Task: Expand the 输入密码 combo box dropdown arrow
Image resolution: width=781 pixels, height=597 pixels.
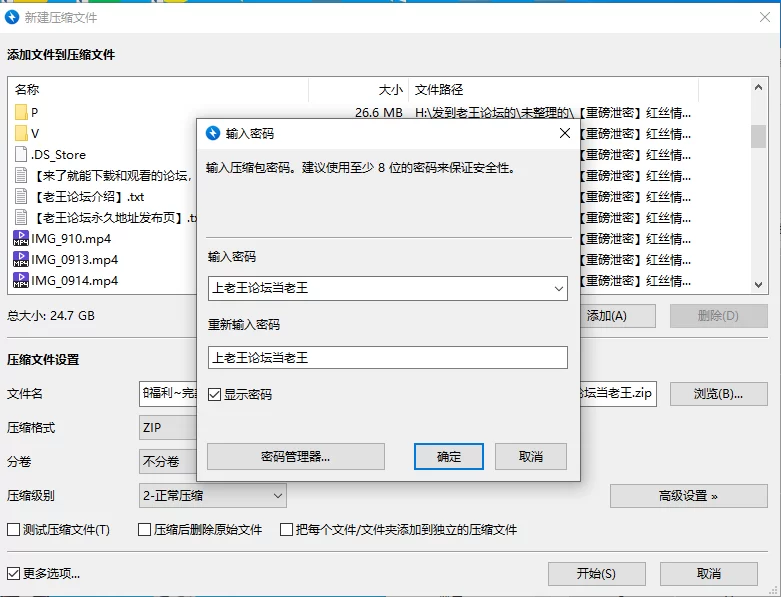Action: 559,289
